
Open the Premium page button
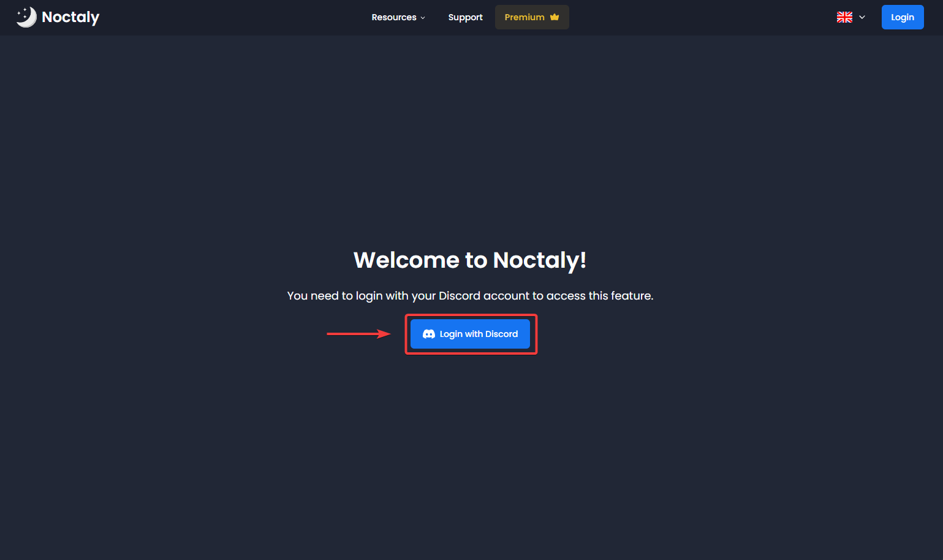point(532,17)
